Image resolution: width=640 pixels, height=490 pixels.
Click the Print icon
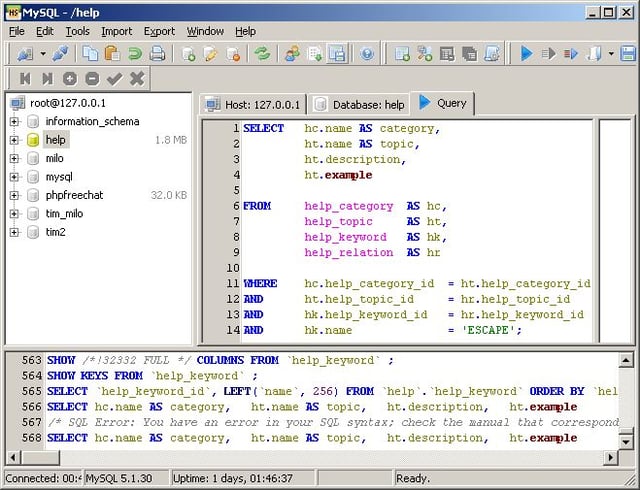(157, 53)
